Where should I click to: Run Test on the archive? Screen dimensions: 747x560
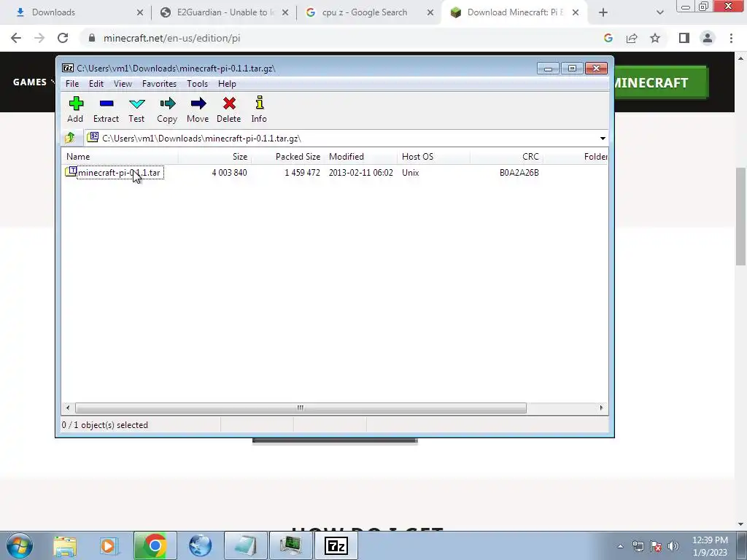[x=136, y=109]
